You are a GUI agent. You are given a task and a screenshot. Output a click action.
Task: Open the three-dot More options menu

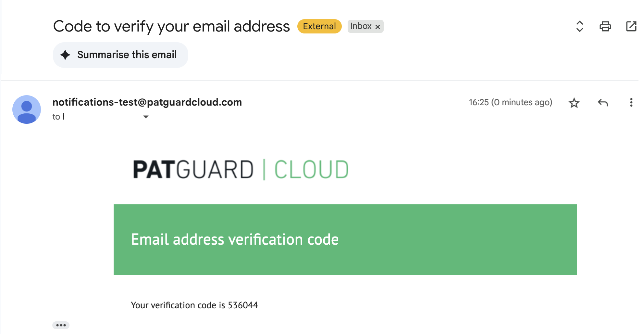coord(631,103)
